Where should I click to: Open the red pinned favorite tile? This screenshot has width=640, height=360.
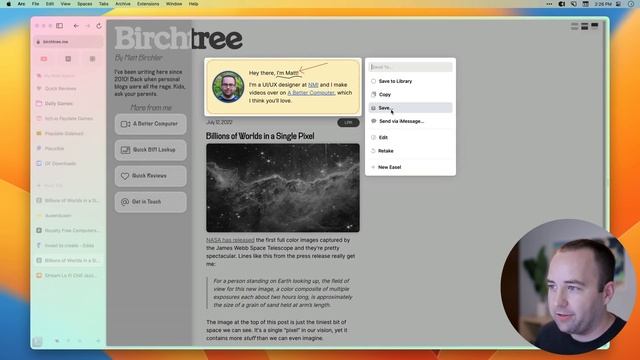coord(44,59)
